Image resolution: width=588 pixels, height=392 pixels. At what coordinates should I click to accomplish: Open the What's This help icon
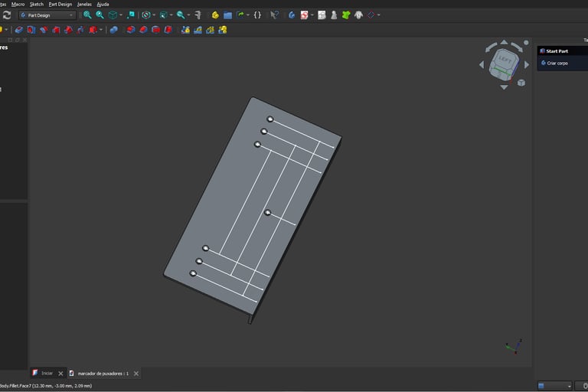point(275,15)
